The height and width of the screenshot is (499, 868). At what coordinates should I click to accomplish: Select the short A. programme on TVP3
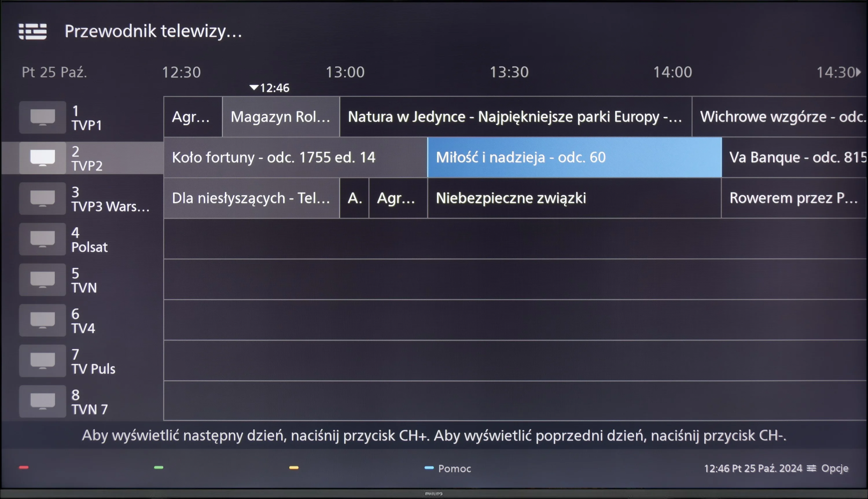point(354,198)
